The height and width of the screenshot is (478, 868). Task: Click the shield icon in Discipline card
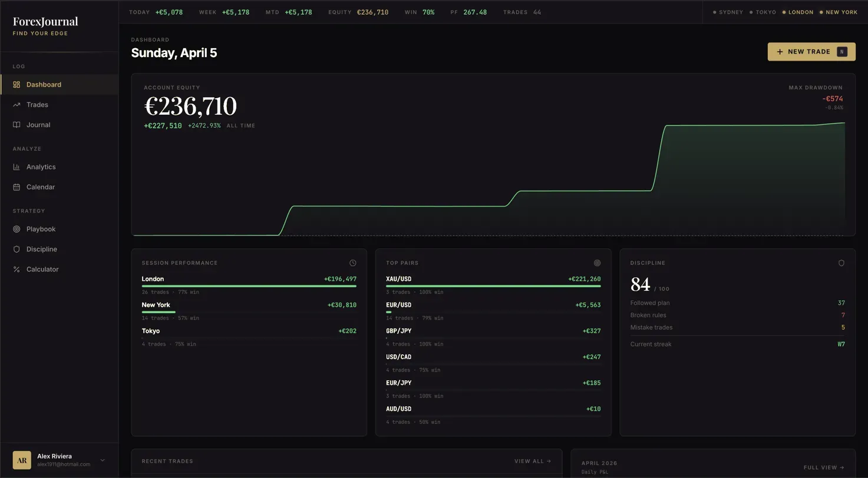tap(841, 263)
